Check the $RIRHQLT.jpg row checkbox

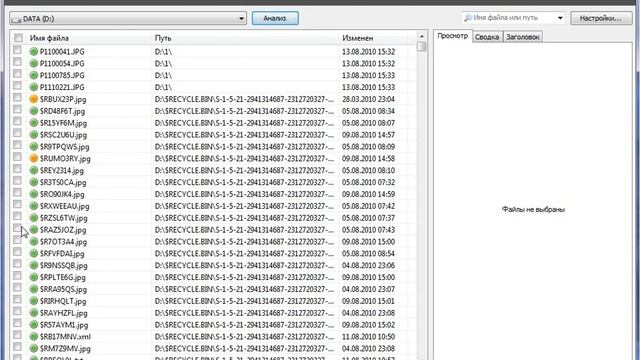pyautogui.click(x=17, y=299)
